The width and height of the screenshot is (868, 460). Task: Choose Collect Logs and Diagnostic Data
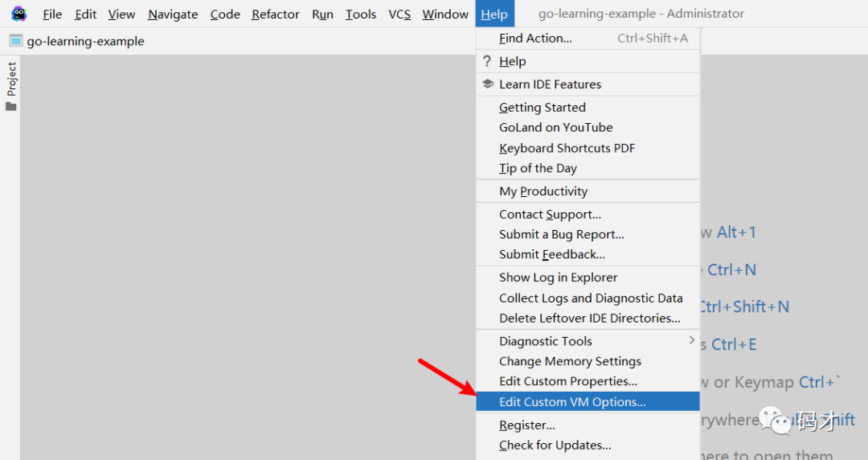pos(588,298)
